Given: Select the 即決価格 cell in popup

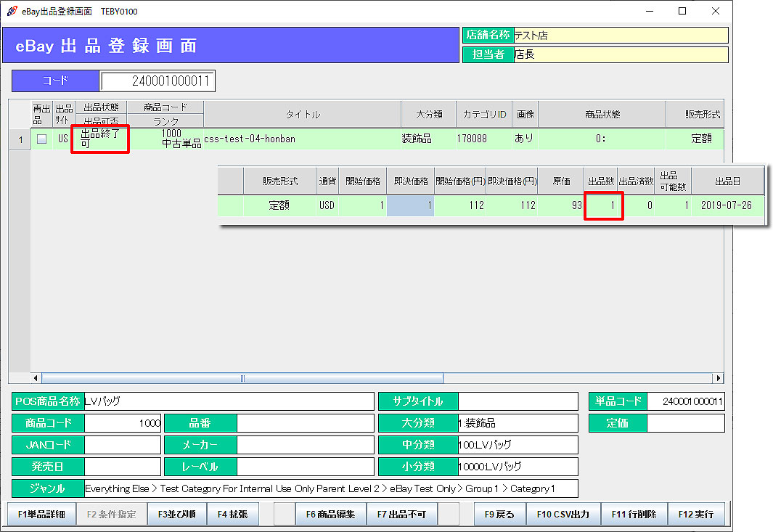Looking at the screenshot, I should [x=410, y=205].
